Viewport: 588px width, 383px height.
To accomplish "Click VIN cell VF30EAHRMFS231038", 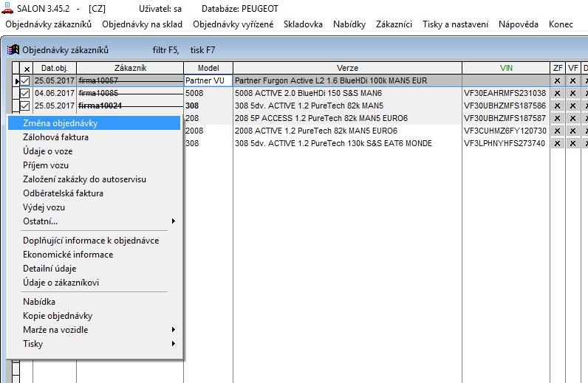I will [x=506, y=93].
